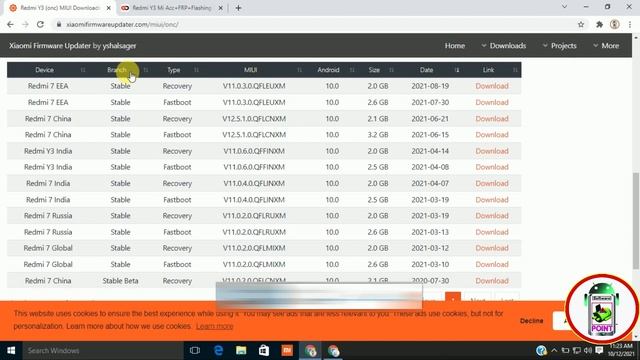Image resolution: width=640 pixels, height=360 pixels.
Task: Sort table by Type column
Action: click(177, 70)
